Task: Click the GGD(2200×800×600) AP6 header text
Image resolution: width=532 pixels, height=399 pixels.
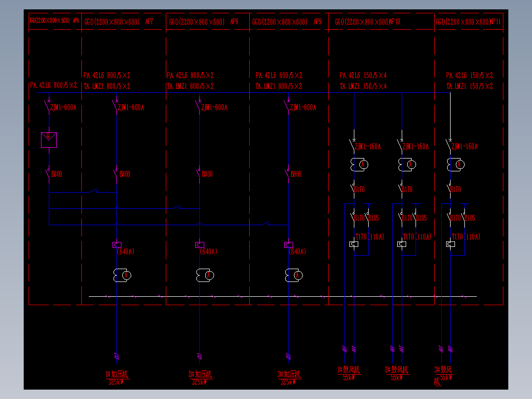Action: pos(54,20)
